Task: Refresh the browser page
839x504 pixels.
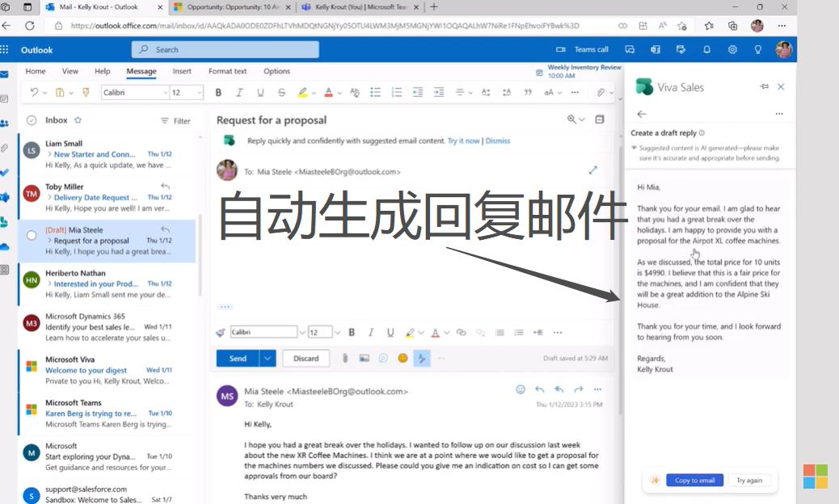Action: pyautogui.click(x=29, y=26)
